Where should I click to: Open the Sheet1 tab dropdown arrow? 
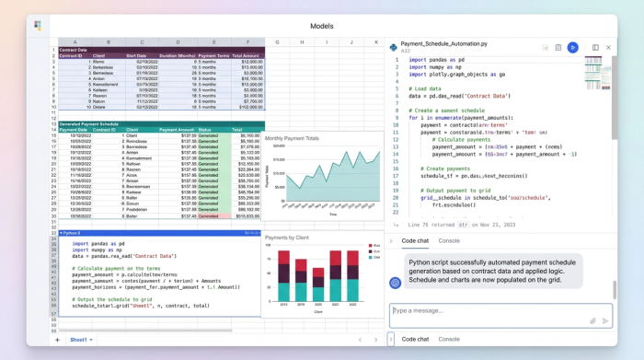(x=91, y=340)
